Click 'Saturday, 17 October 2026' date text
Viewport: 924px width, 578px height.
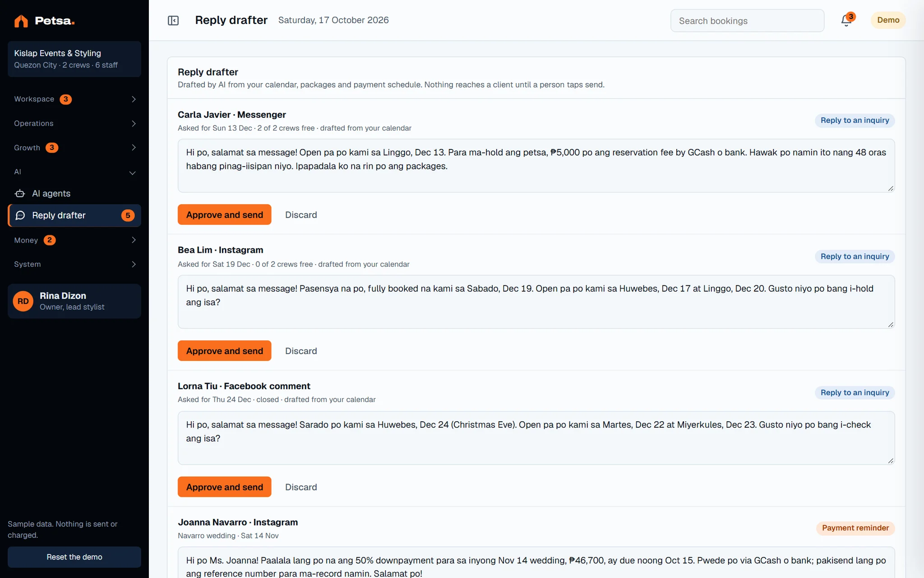(x=333, y=20)
